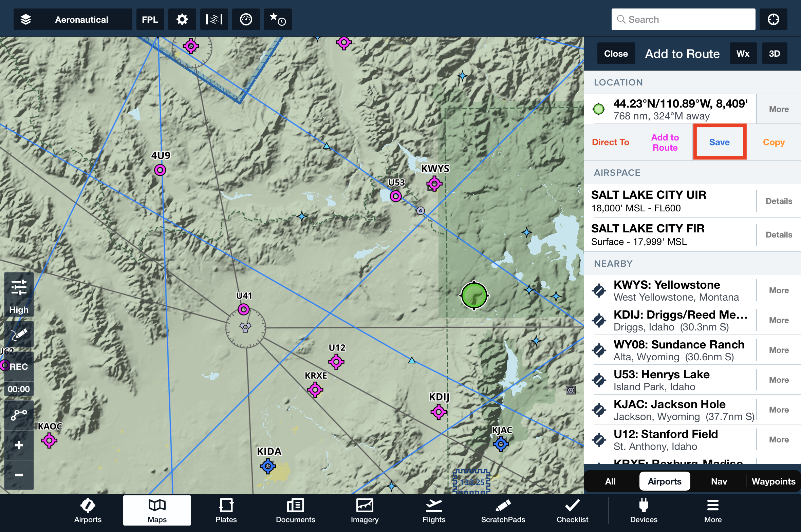
Task: Switch nearby filter to Nav
Action: [719, 481]
